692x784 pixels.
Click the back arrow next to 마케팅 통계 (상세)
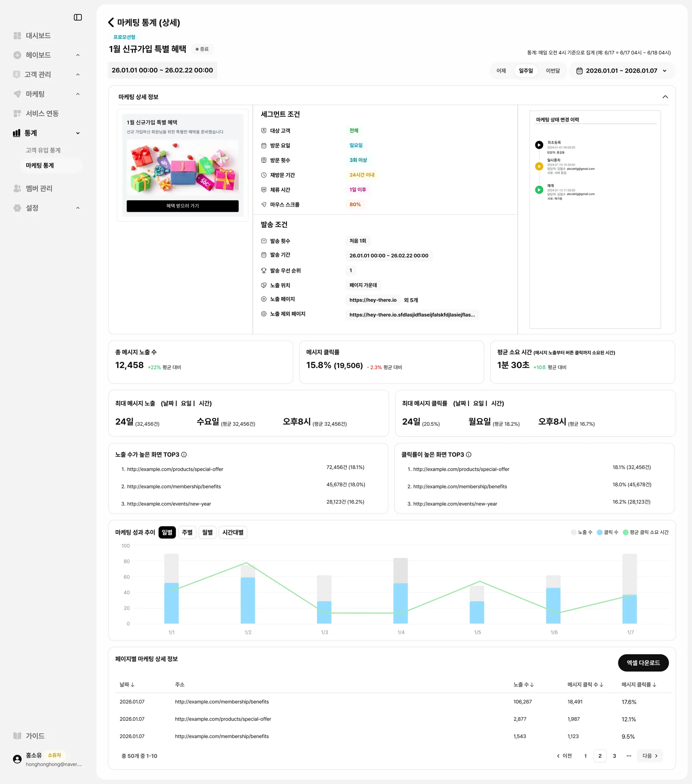click(111, 23)
